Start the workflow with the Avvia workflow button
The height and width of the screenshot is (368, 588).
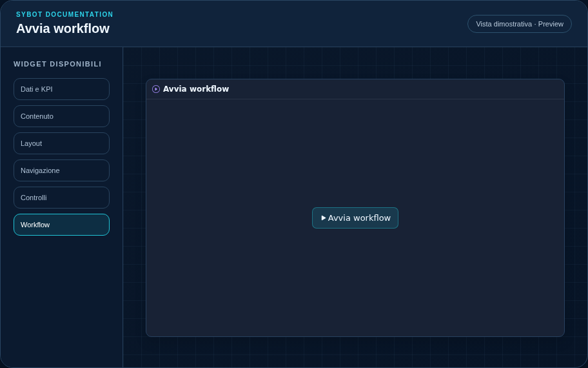pos(355,218)
